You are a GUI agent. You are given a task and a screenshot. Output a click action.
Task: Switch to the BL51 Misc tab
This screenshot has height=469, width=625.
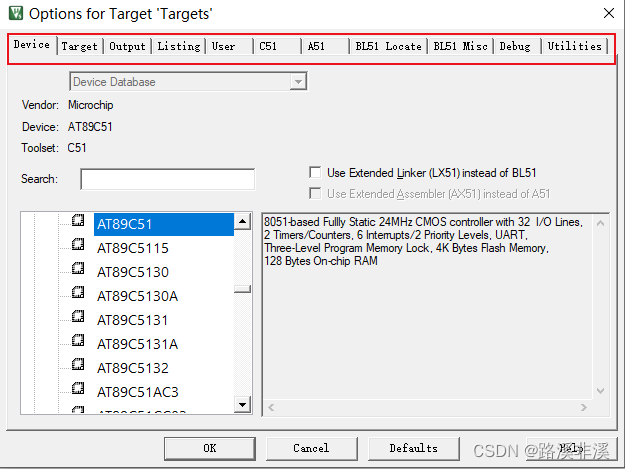[460, 46]
